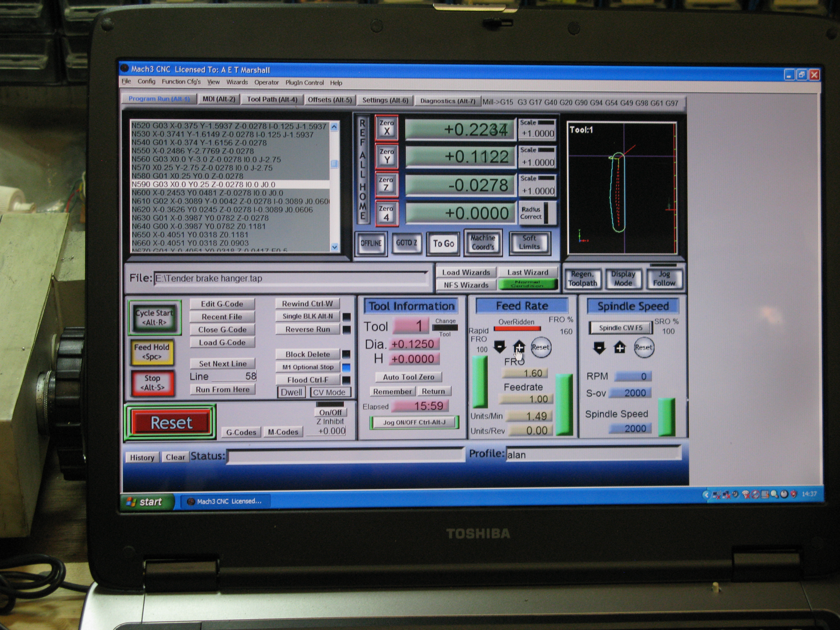The image size is (840, 630).
Task: Switch to the Tool Path tab
Action: (272, 100)
